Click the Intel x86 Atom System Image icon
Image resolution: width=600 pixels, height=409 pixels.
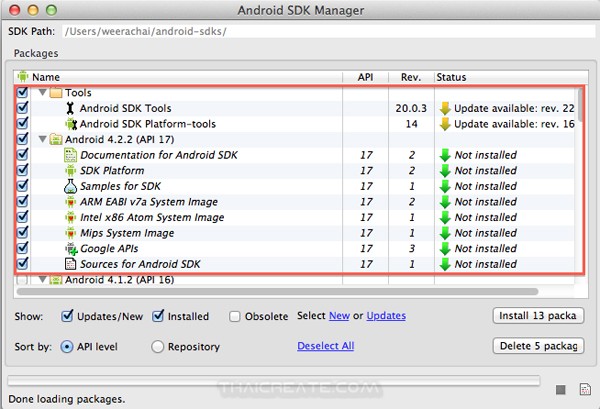coord(70,217)
